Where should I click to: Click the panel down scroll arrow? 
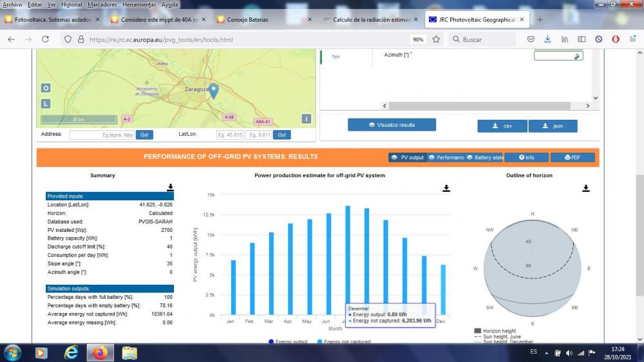click(x=596, y=98)
